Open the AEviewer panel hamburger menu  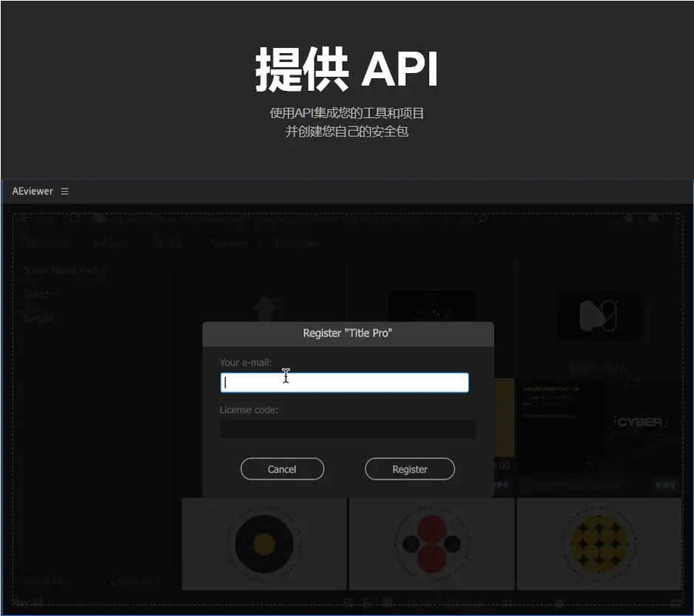pos(65,191)
